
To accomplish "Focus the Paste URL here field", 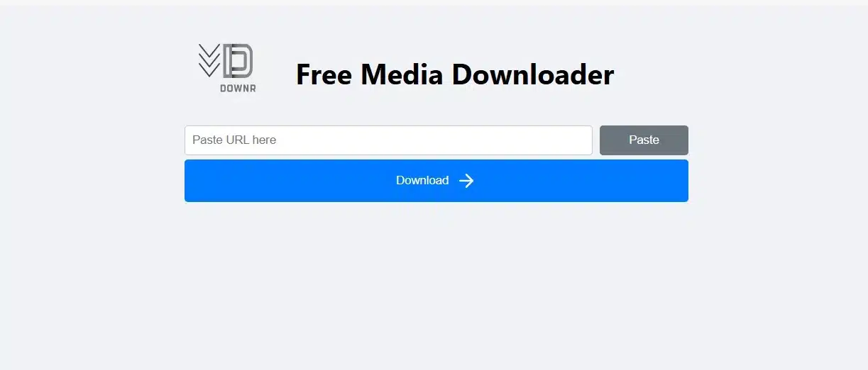I will click(x=388, y=140).
